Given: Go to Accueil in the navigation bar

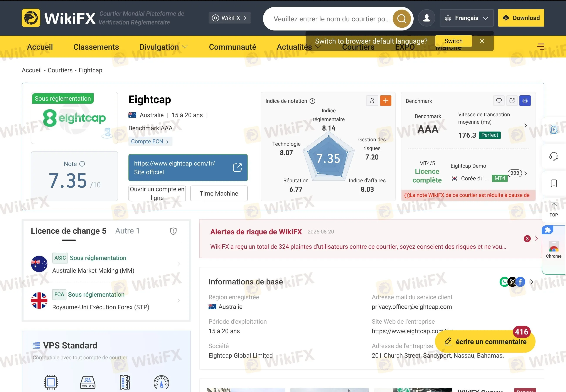Looking at the screenshot, I should [x=40, y=47].
